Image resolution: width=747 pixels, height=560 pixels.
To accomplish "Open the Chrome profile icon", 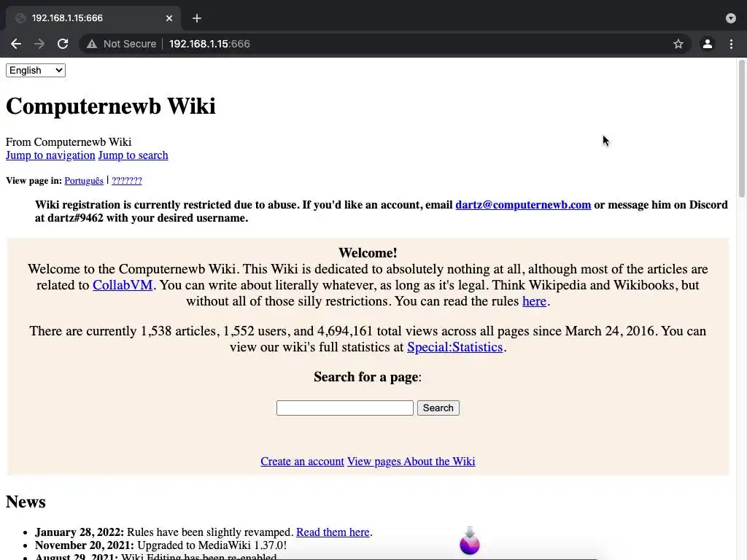I will pos(708,44).
